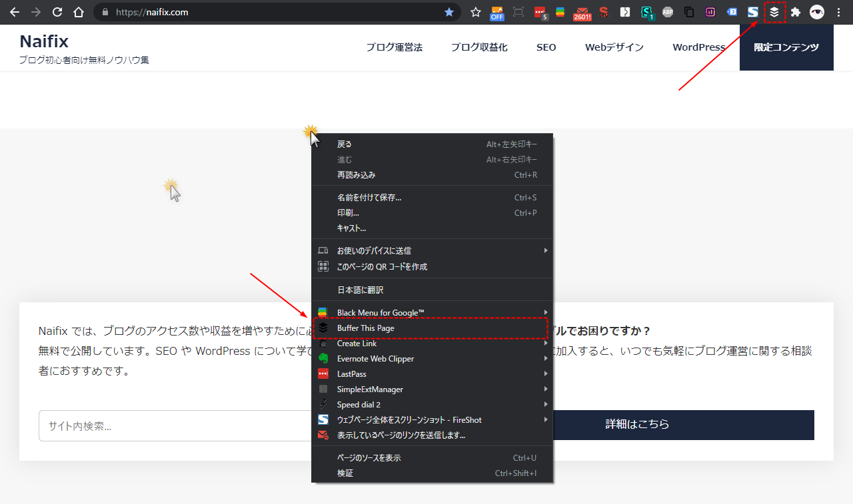Click the outlined star extension icon
Image resolution: width=853 pixels, height=504 pixels.
(x=476, y=12)
